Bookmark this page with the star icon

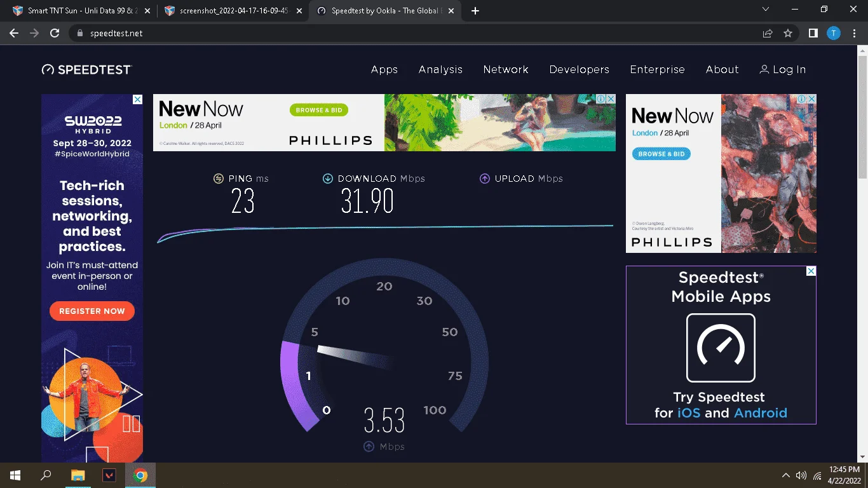(788, 33)
